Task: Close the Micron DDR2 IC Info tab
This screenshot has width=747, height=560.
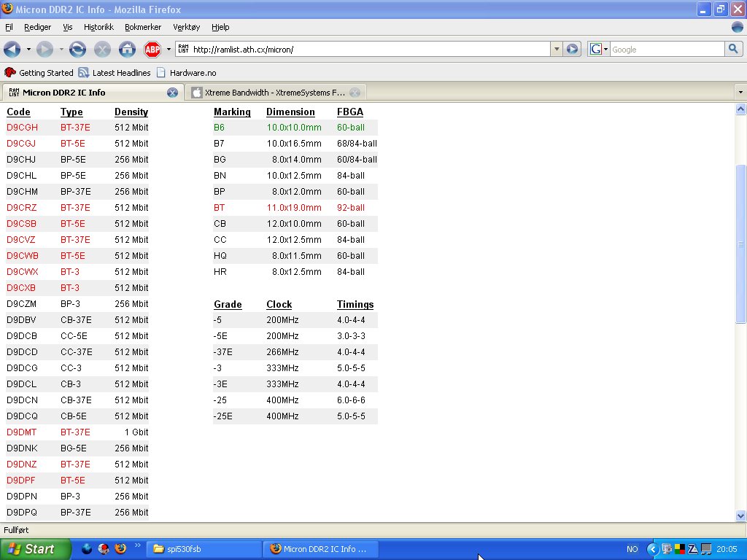Action: pyautogui.click(x=172, y=93)
